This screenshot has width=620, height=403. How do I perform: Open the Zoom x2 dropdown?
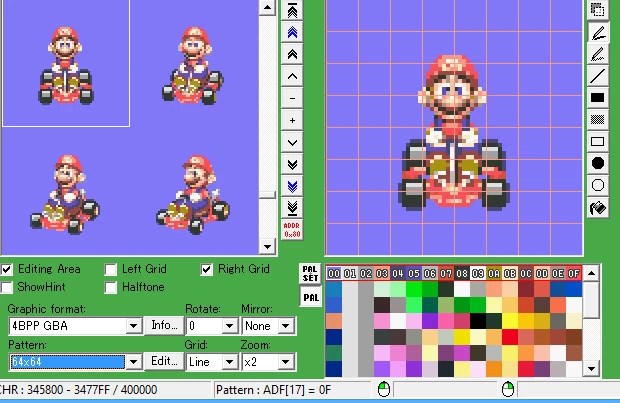(x=285, y=362)
